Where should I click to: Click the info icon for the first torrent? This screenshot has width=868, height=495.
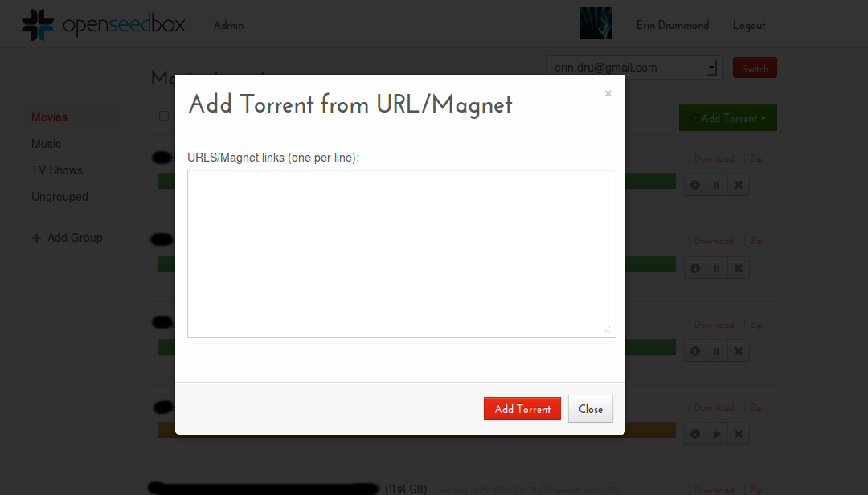click(695, 185)
